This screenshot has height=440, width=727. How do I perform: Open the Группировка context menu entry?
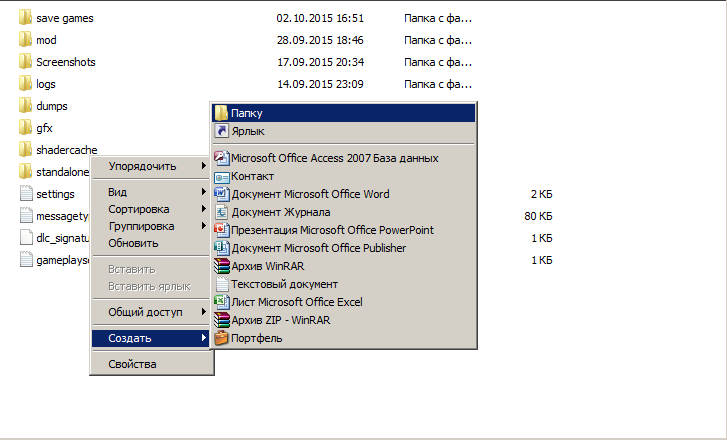pos(151,226)
